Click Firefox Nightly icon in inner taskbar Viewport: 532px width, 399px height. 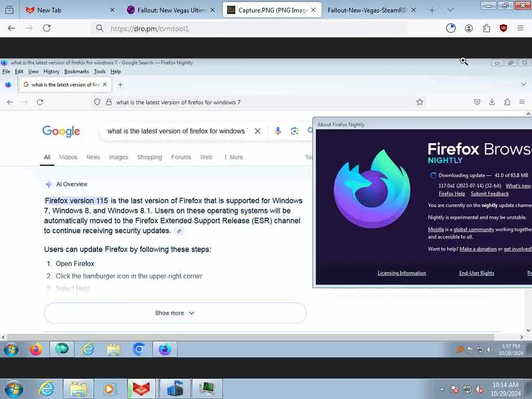(x=165, y=349)
